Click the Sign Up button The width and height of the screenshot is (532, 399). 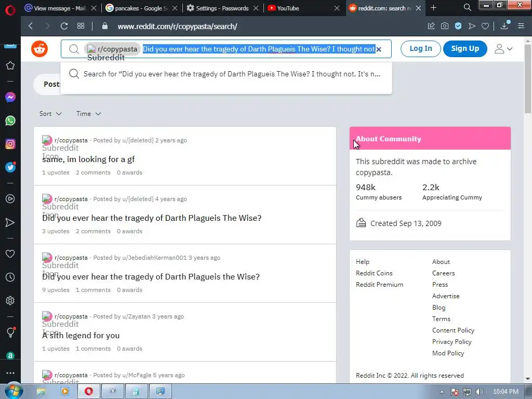465,48
